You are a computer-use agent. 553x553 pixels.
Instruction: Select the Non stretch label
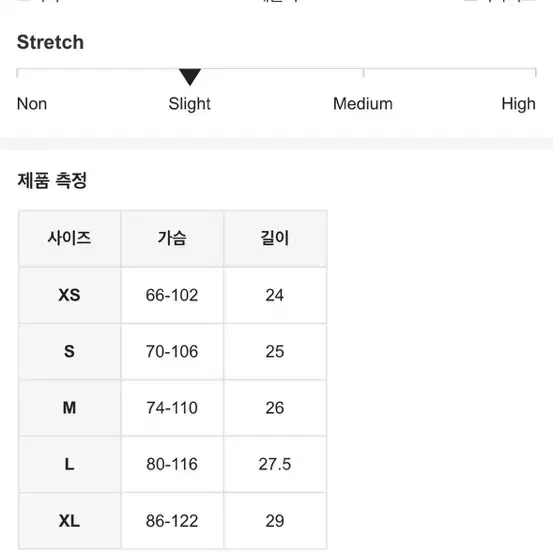click(x=32, y=104)
